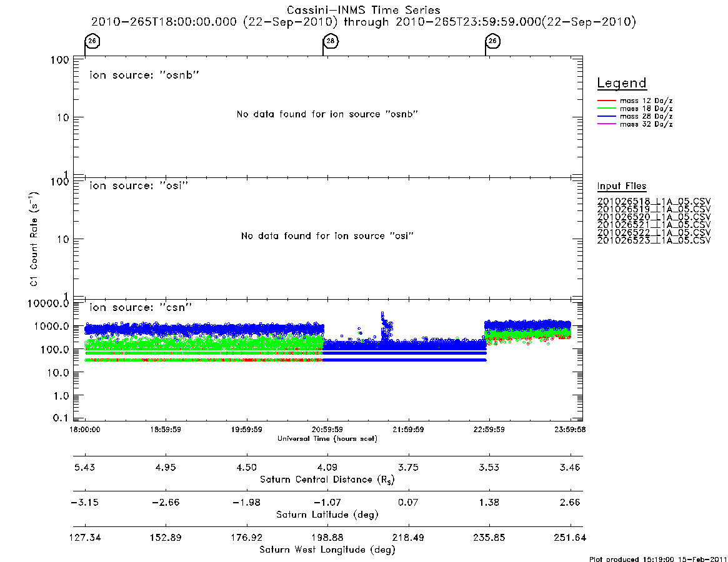Image resolution: width=728 pixels, height=562 pixels.
Task: Click the -3.15 latitude value
Action: [x=85, y=503]
